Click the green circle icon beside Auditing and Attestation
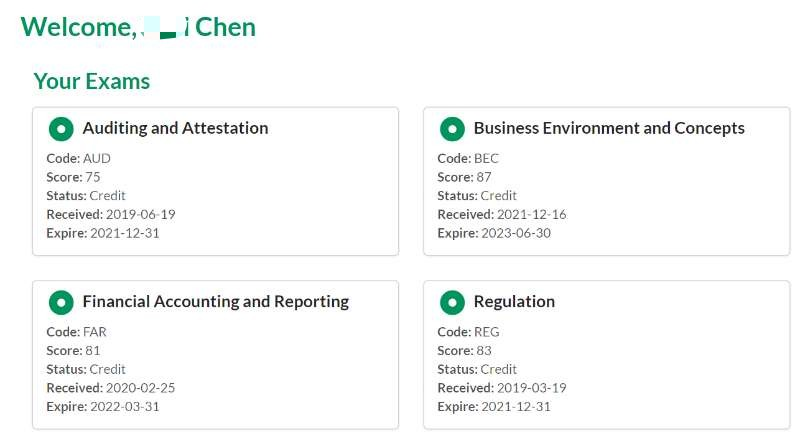Screen dimensions: 800x436 click(61, 129)
